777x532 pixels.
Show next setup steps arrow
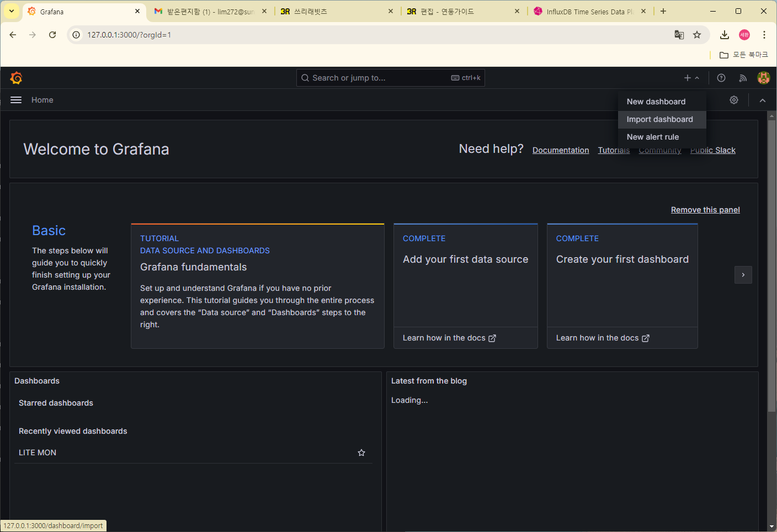743,275
